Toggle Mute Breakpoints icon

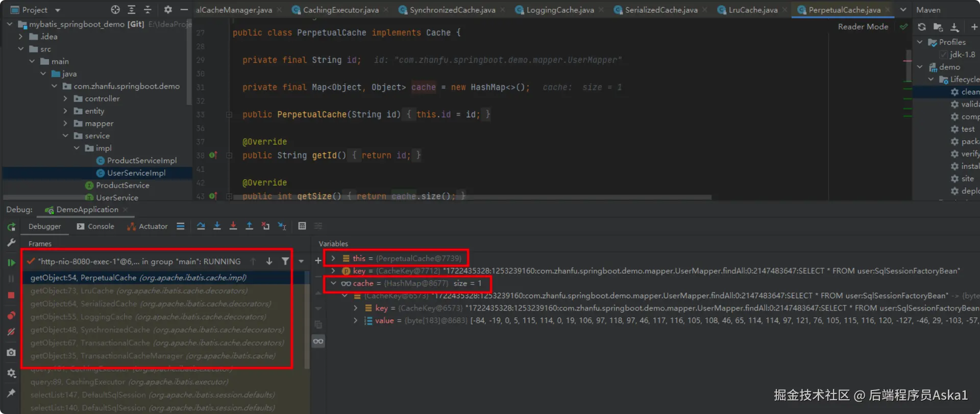tap(11, 332)
